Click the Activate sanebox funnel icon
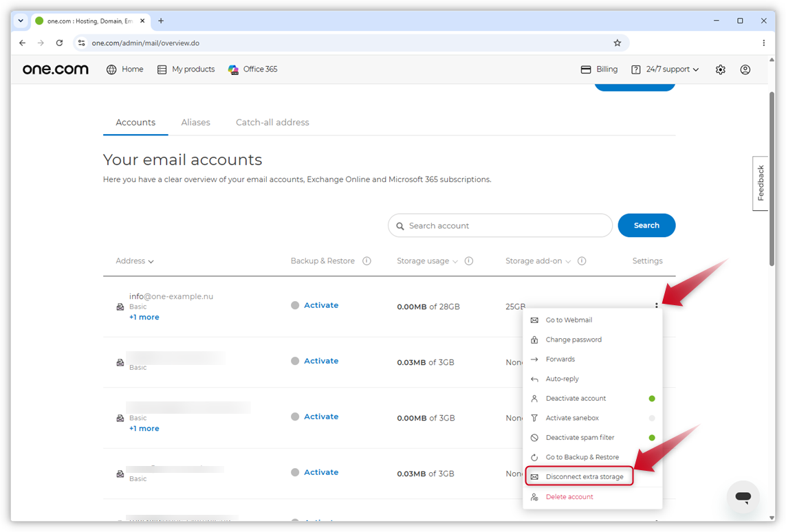The height and width of the screenshot is (532, 786). click(534, 418)
